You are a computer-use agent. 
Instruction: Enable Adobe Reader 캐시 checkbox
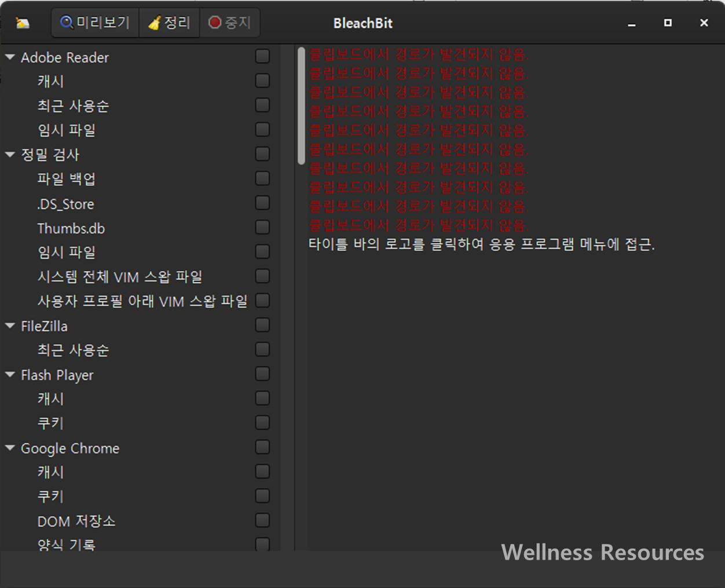262,81
